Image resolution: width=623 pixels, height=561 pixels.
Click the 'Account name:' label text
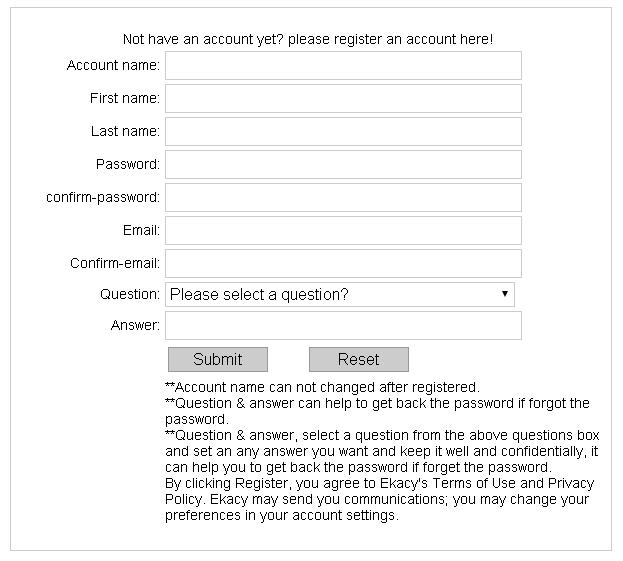[x=113, y=66]
